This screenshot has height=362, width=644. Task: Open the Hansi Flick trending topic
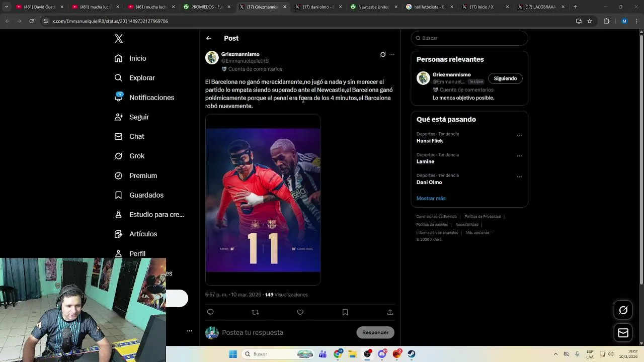click(430, 141)
